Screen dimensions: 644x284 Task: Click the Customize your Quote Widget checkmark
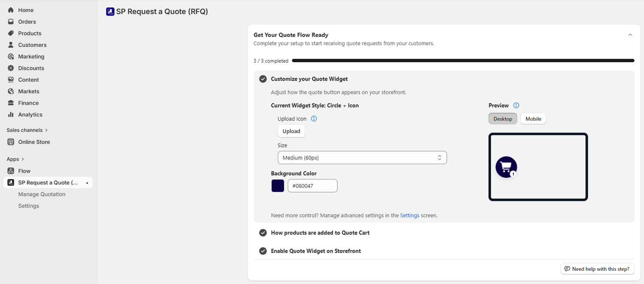263,79
